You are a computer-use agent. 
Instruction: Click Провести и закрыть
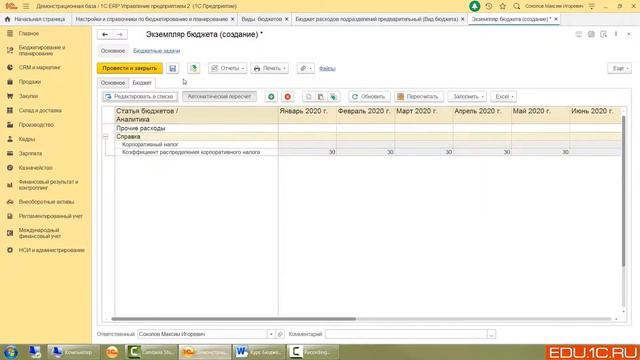tap(130, 68)
